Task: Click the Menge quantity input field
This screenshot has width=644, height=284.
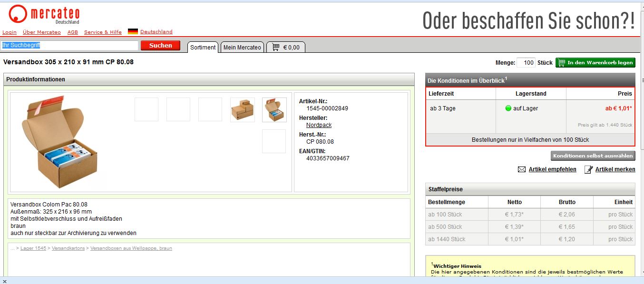Action: tap(526, 63)
